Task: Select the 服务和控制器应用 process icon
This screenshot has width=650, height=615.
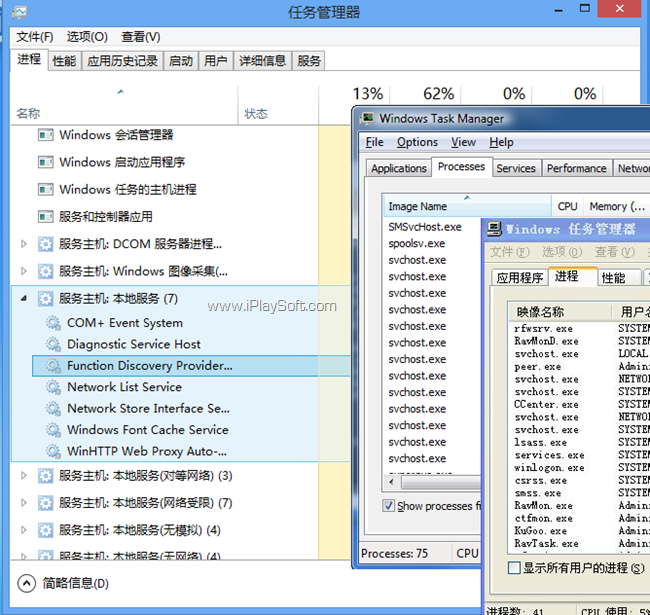Action: [46, 216]
